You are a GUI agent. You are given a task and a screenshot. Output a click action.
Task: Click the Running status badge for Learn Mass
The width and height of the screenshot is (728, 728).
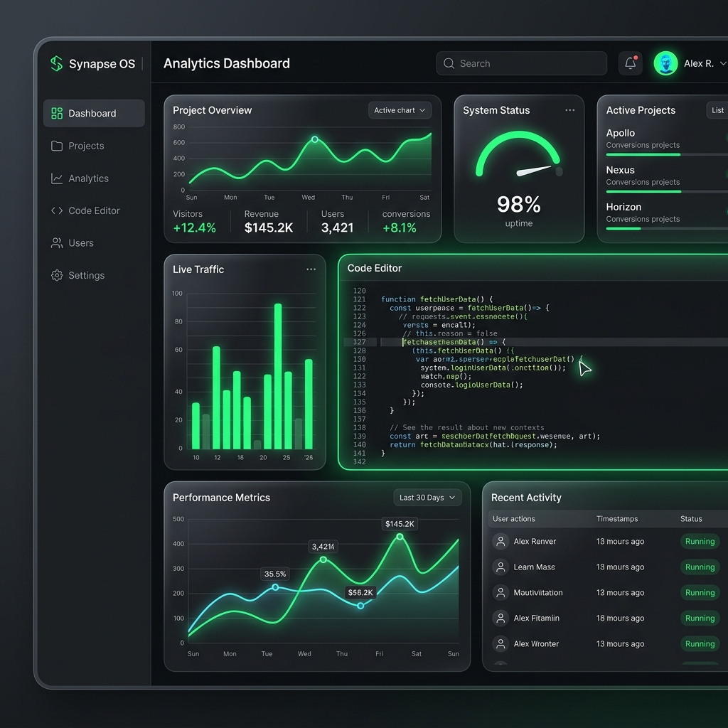pos(700,567)
